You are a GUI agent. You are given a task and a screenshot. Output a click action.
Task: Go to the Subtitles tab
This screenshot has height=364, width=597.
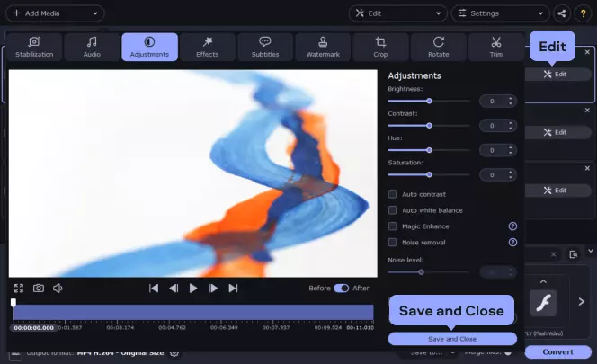point(265,47)
